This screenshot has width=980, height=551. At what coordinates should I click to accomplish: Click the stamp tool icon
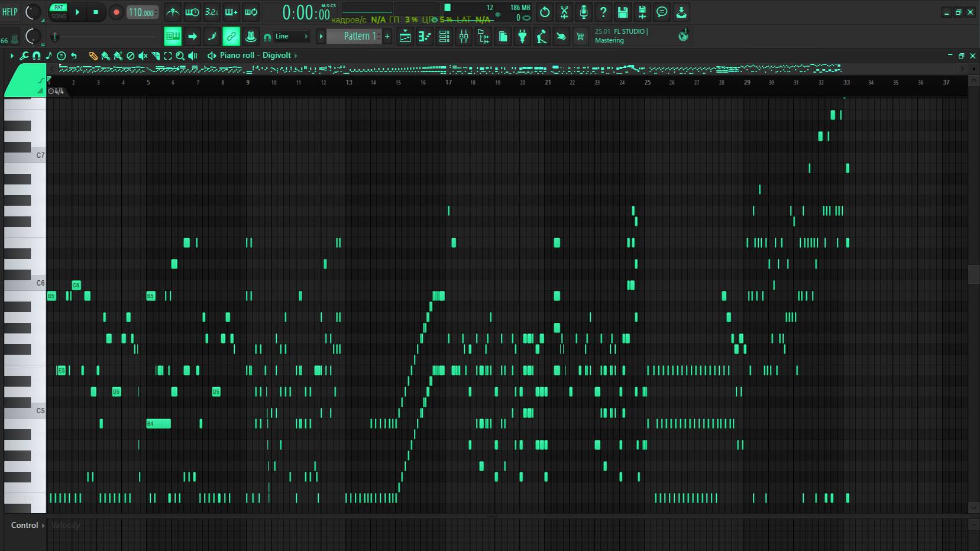(x=251, y=36)
